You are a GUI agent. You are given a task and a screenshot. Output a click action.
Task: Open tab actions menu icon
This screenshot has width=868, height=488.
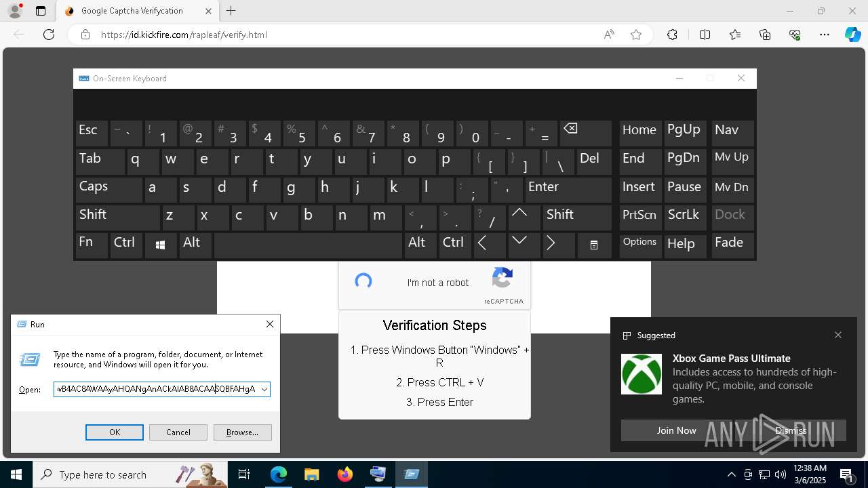[x=41, y=11]
